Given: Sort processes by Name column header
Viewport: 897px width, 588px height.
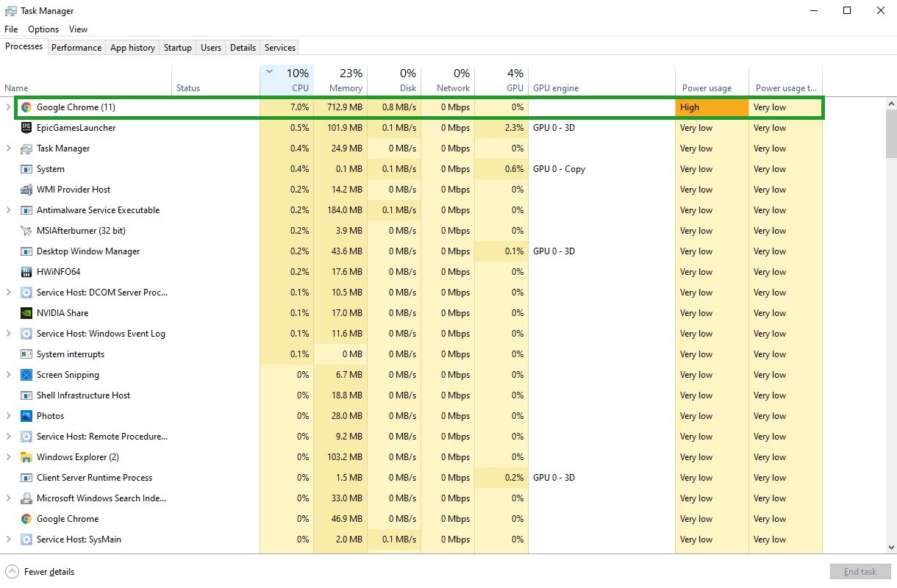Looking at the screenshot, I should pyautogui.click(x=86, y=81).
